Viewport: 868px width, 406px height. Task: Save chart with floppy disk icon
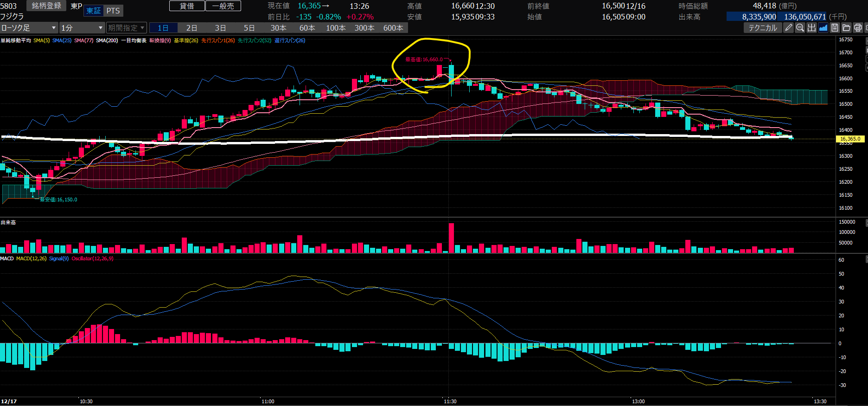tap(835, 28)
